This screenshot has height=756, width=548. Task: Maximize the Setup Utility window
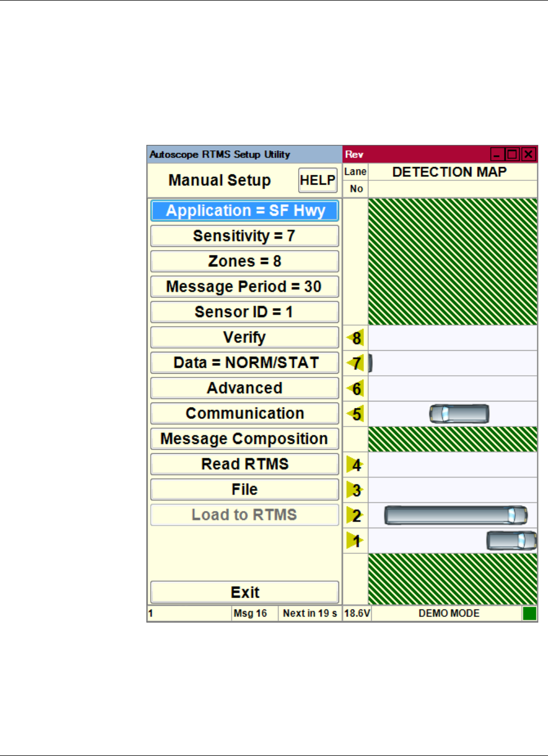click(512, 155)
